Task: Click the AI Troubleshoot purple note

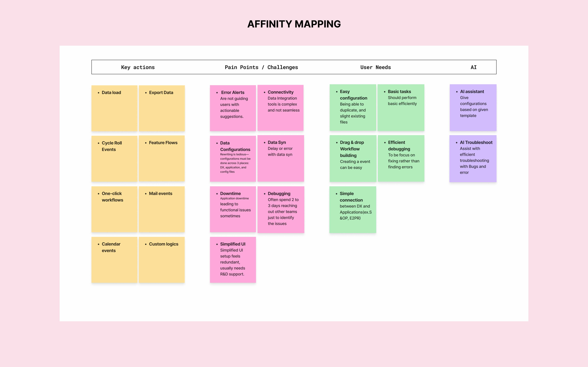Action: coord(473,159)
